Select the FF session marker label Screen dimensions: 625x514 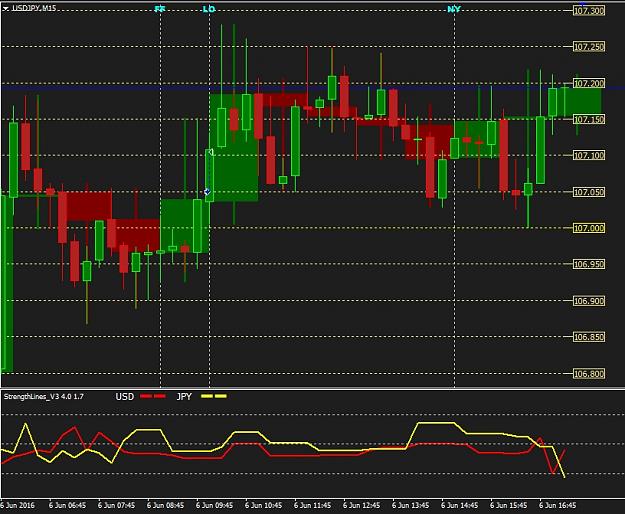point(160,9)
